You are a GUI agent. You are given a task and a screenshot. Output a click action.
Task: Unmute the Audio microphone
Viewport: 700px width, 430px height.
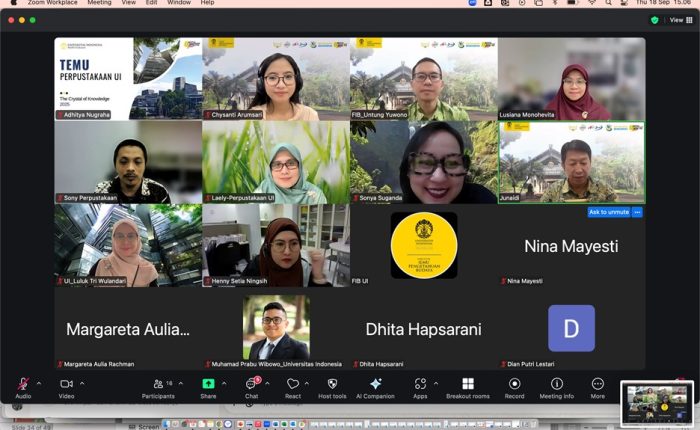coord(23,385)
